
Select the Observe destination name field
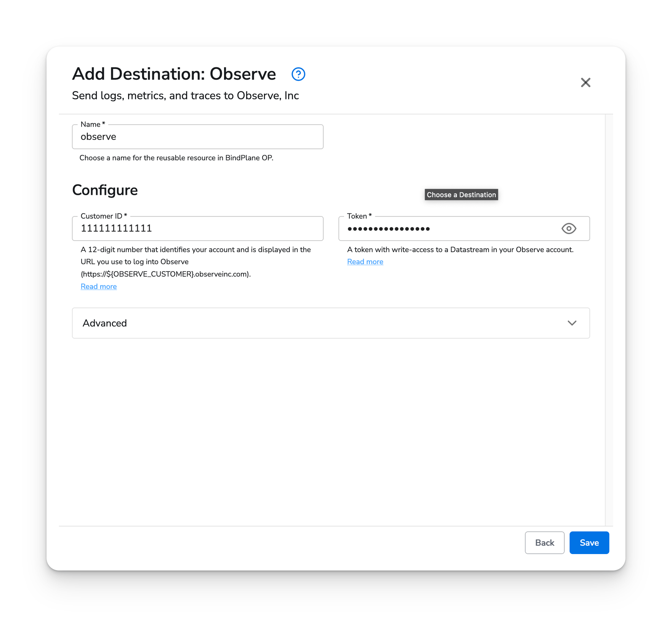pos(198,136)
